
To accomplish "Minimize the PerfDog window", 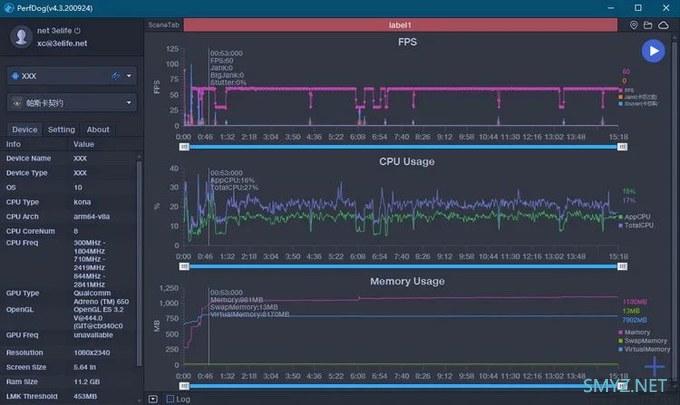I will point(611,8).
